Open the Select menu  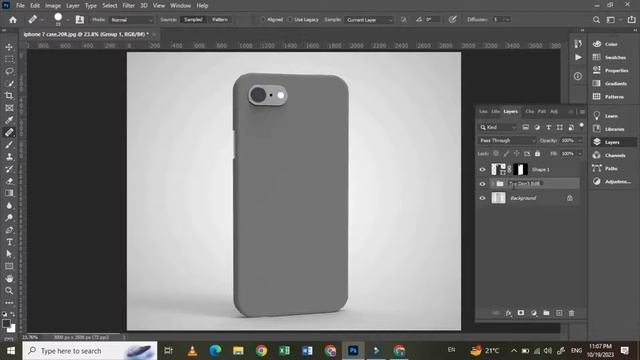coord(109,6)
